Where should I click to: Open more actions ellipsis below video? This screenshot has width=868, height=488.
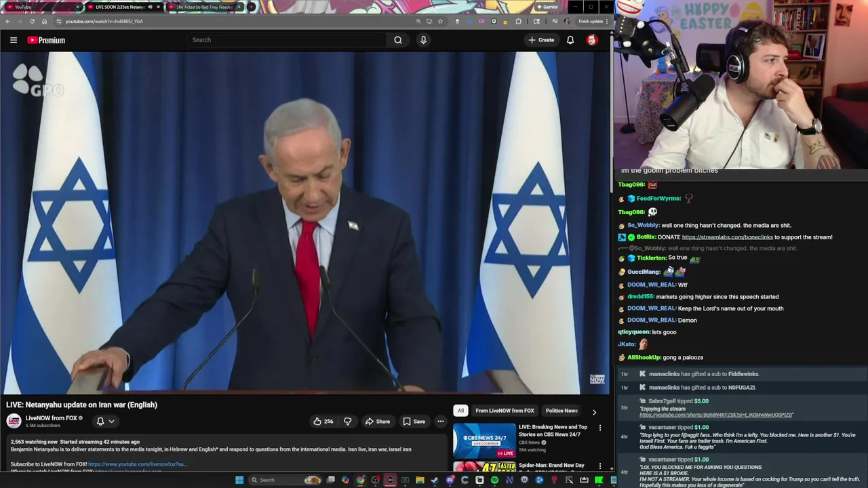click(441, 422)
